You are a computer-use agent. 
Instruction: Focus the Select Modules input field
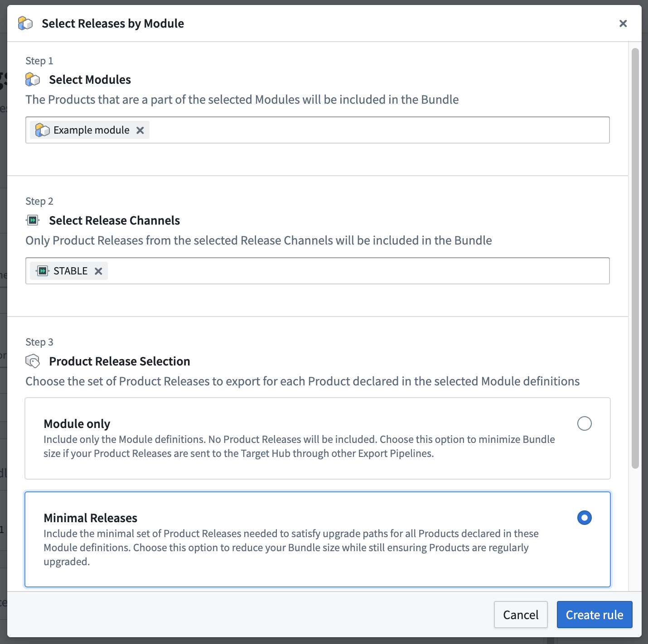point(318,130)
